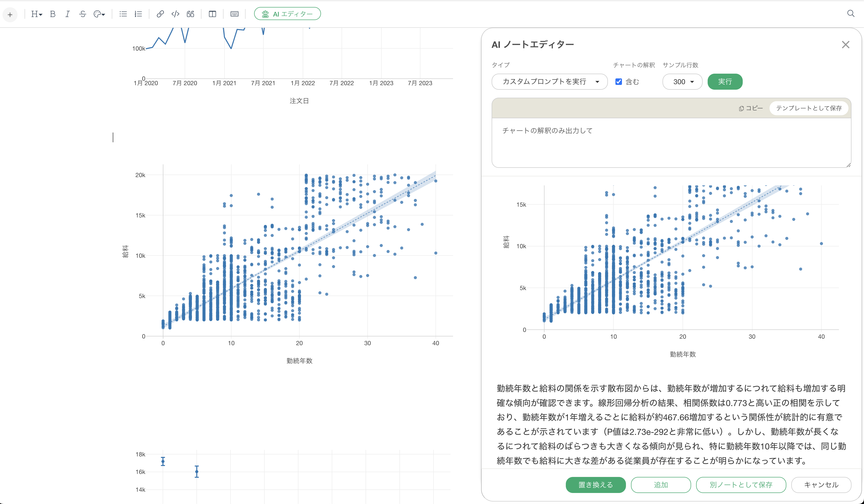Screen dimensions: 864x504
Task: Open the AI エディター toolbar button
Action: click(x=287, y=14)
